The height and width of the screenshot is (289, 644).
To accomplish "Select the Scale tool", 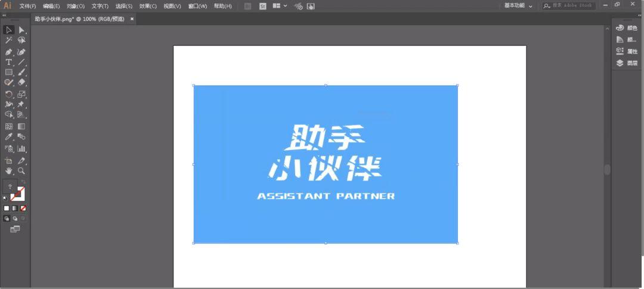I will [x=22, y=94].
